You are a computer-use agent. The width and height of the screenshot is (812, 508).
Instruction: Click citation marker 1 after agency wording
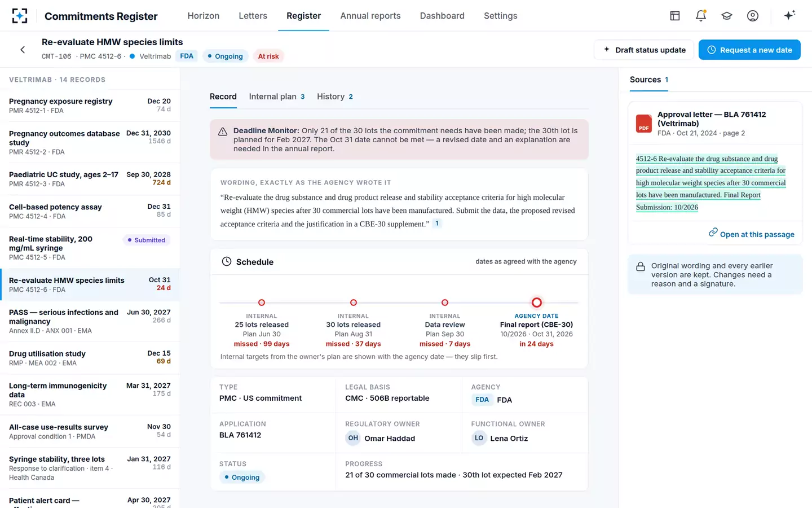click(437, 223)
